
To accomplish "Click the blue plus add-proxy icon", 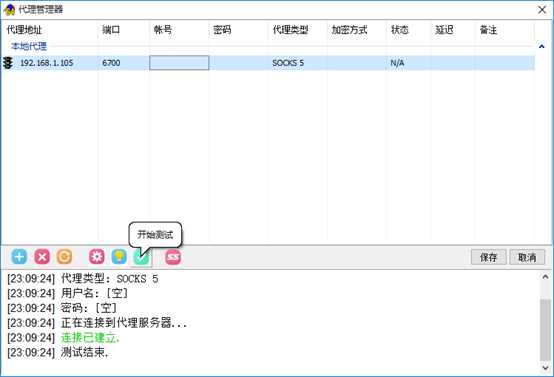I will (x=19, y=257).
